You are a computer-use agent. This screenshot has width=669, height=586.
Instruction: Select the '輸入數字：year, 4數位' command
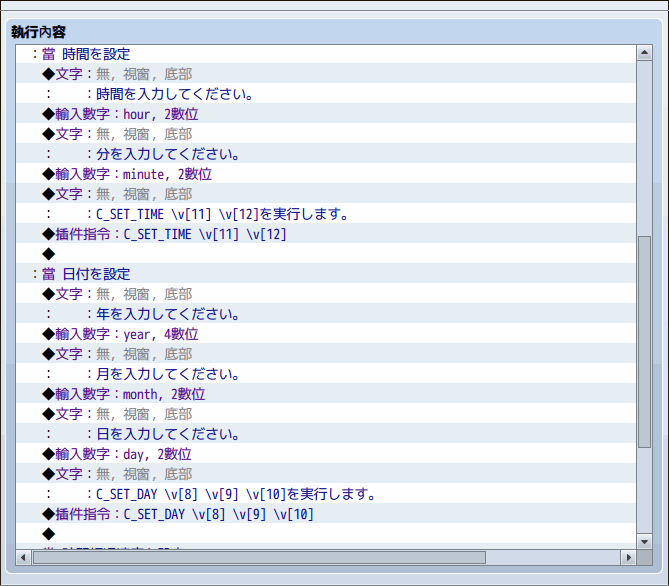click(x=326, y=334)
